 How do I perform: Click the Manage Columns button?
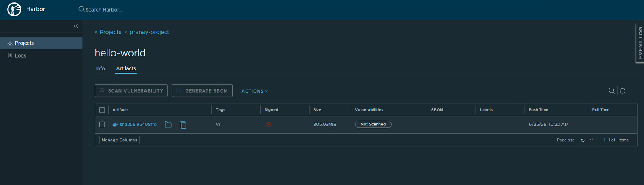(x=120, y=140)
